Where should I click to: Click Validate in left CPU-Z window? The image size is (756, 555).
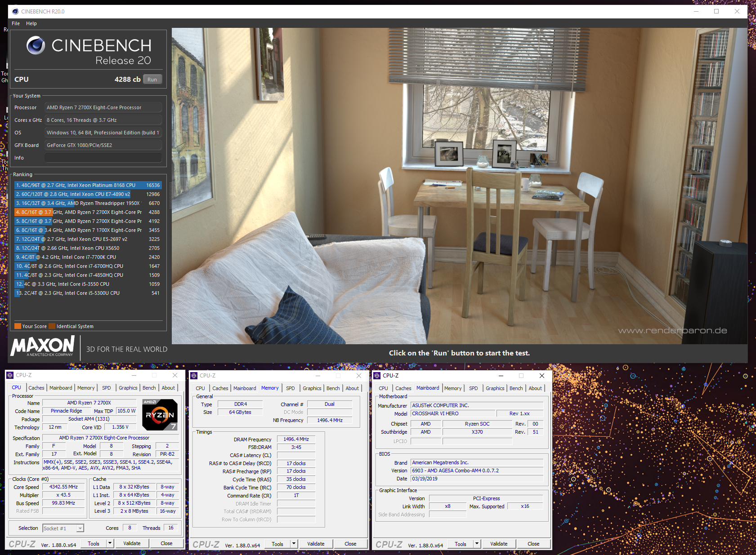click(x=132, y=543)
